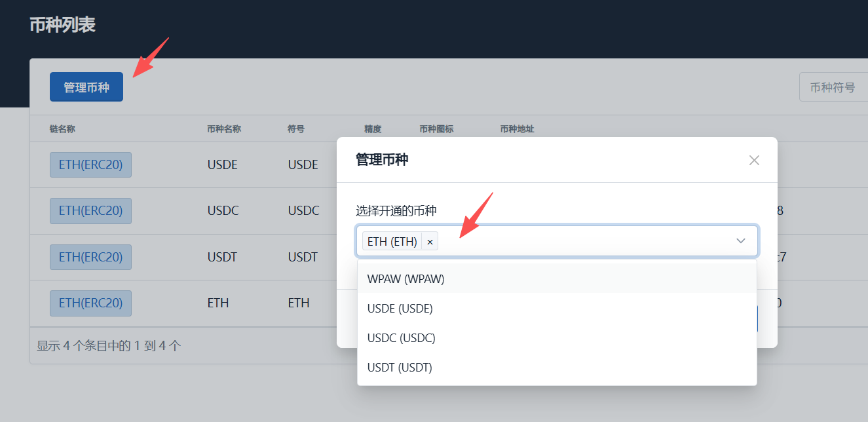Click the 精度 column header
868x422 pixels.
(372, 129)
